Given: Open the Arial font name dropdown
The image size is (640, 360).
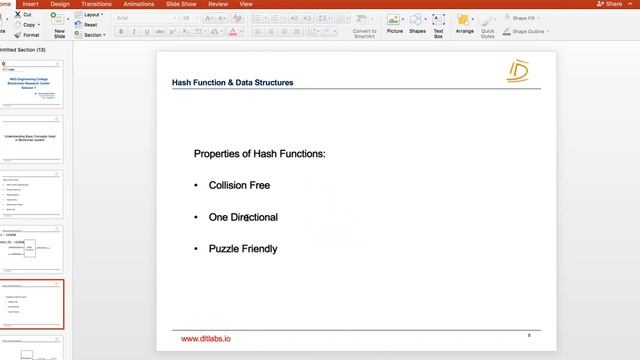Looking at the screenshot, I should point(175,18).
